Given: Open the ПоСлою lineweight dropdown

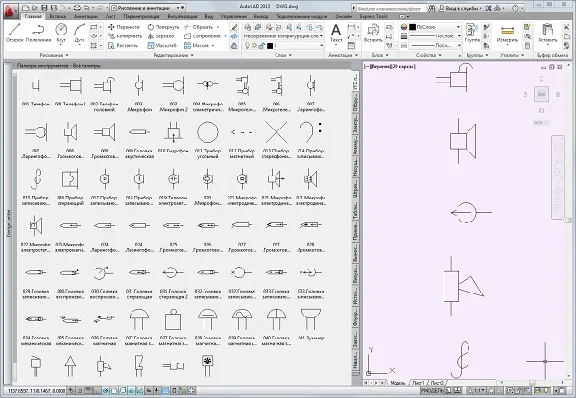Looking at the screenshot, I should tap(435, 36).
